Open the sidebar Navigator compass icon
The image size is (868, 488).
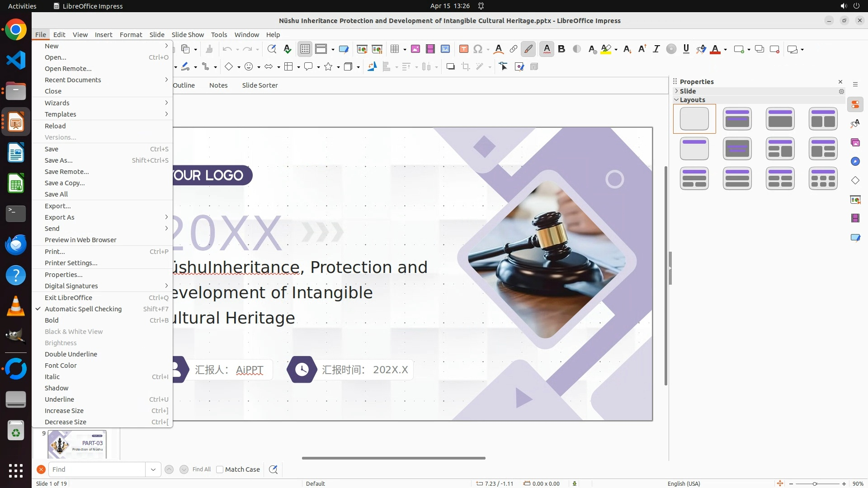pyautogui.click(x=855, y=162)
